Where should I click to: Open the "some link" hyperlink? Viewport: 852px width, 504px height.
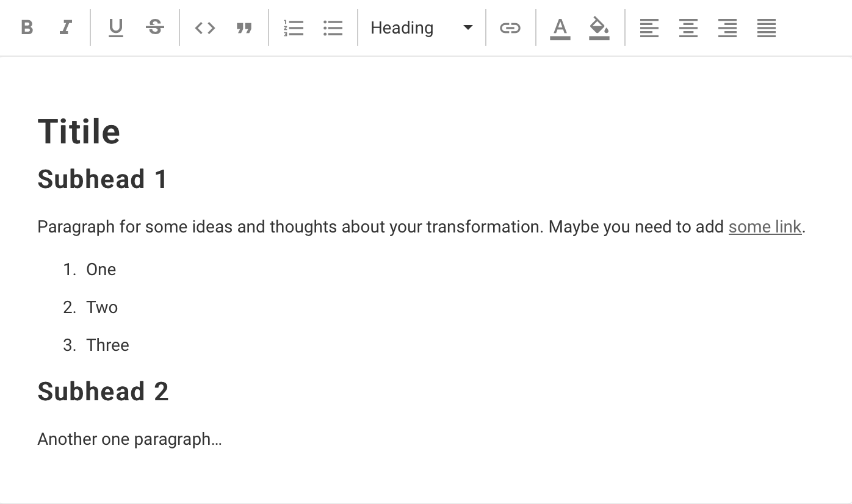pyautogui.click(x=765, y=227)
